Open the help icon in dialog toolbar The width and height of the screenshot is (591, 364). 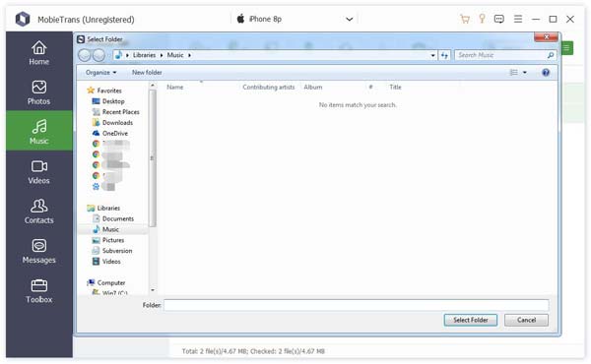coord(546,72)
